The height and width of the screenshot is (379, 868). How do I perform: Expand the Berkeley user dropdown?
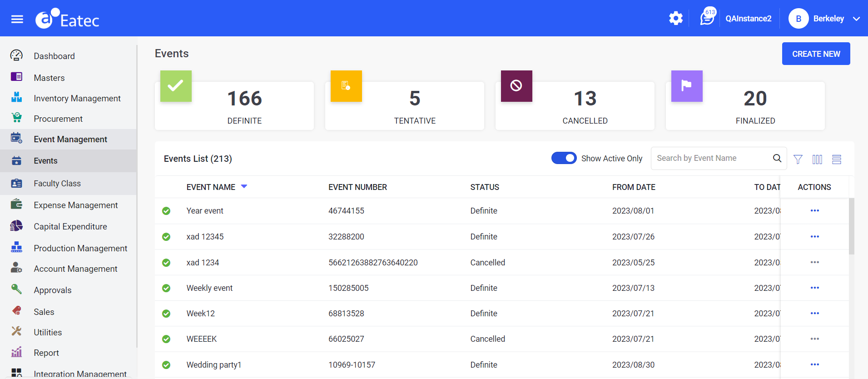pyautogui.click(x=856, y=19)
